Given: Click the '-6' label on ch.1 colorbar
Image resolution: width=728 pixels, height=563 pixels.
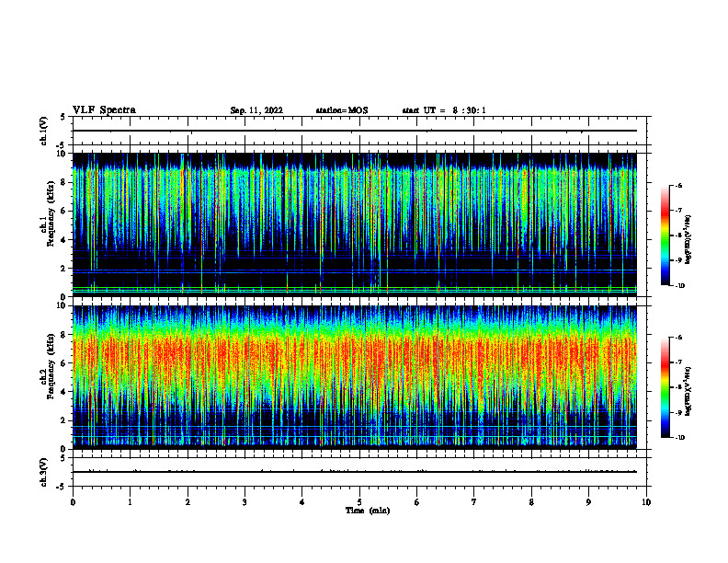Looking at the screenshot, I should coord(678,185).
